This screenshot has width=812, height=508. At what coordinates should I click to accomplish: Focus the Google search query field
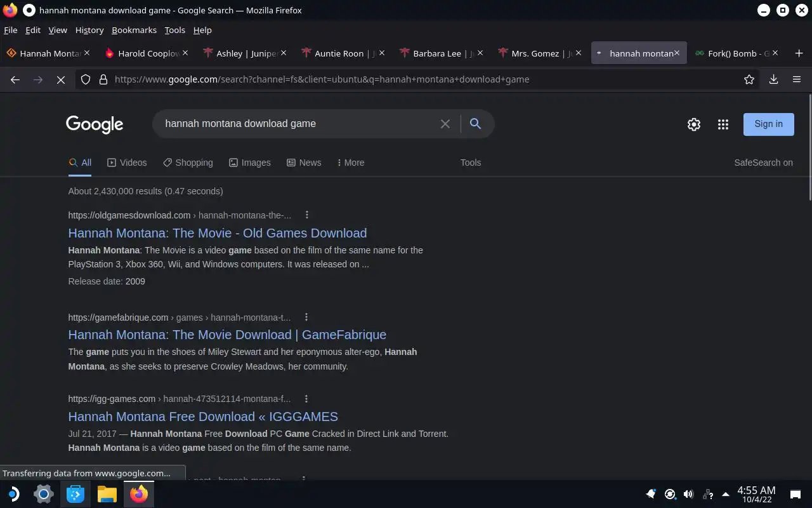point(298,124)
